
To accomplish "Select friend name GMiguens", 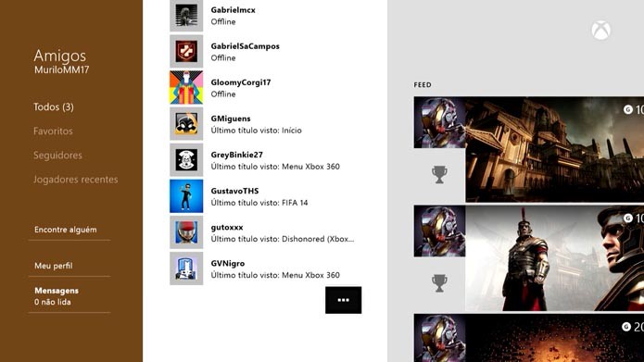I will (x=231, y=119).
